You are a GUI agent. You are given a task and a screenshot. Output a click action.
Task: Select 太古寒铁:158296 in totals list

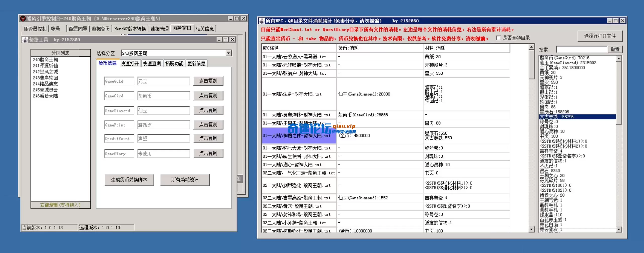[577, 117]
